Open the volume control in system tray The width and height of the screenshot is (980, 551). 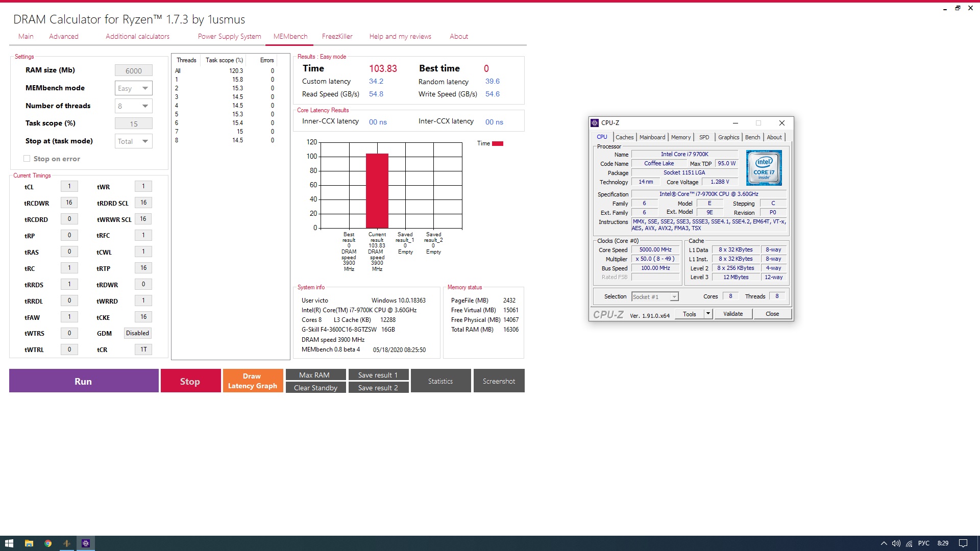[x=896, y=543]
